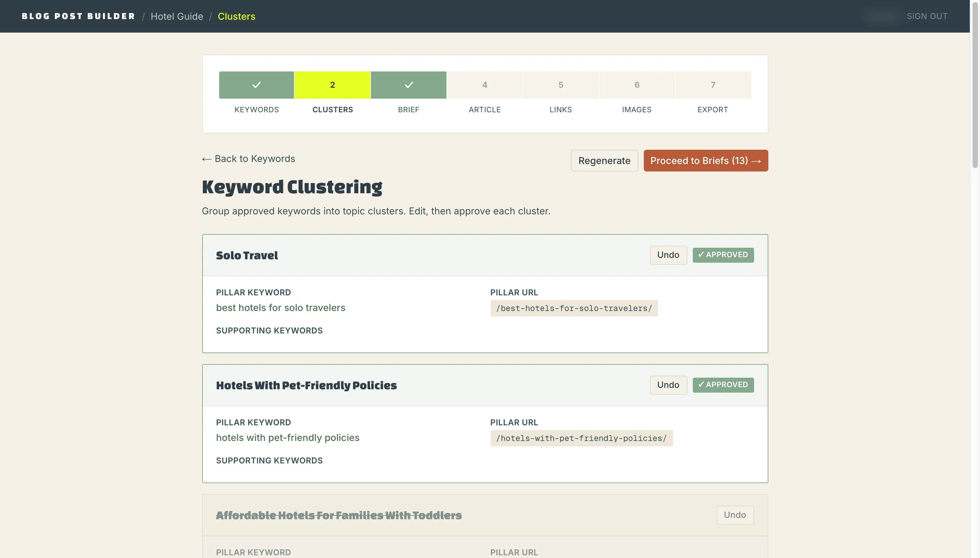Proceed to Briefs (13)

click(706, 161)
